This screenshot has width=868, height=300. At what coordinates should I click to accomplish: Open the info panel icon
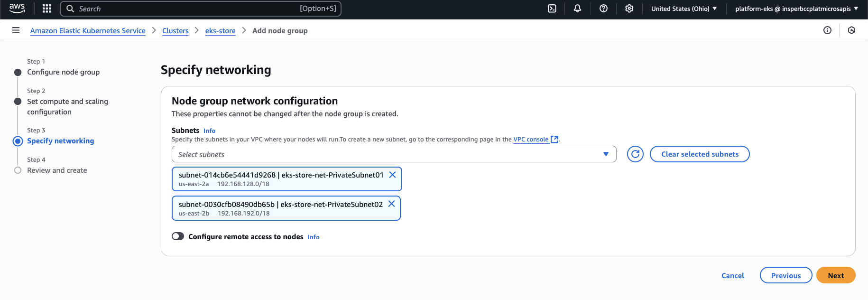point(827,30)
